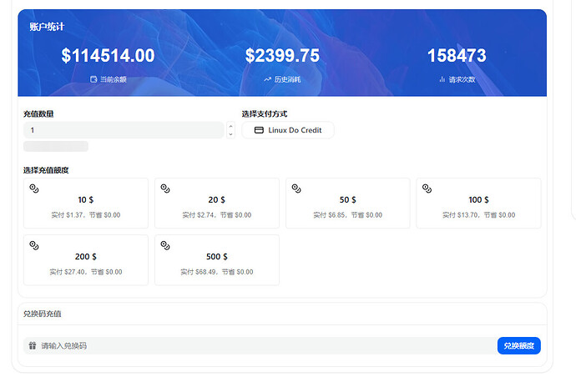This screenshot has width=576, height=392.
Task: Click the 充值数量 label
Action: pyautogui.click(x=38, y=113)
